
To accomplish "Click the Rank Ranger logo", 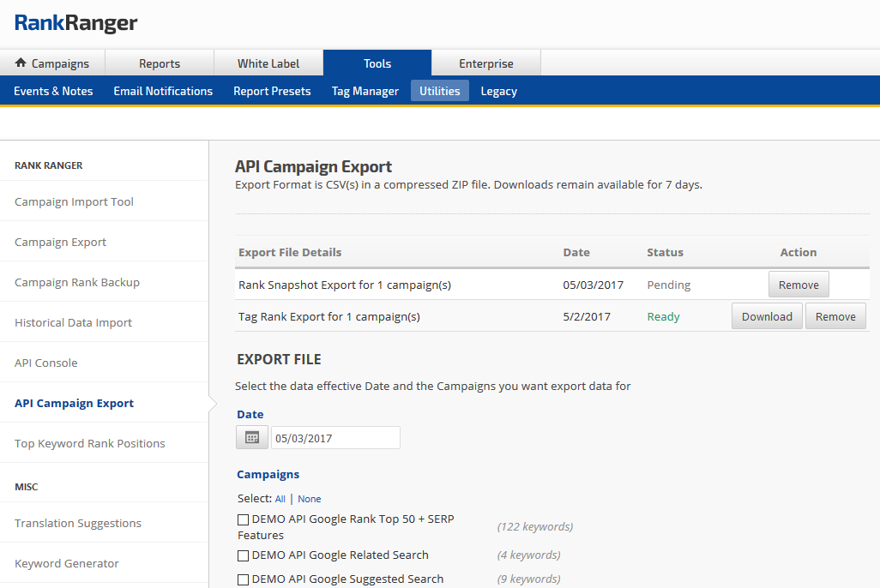I will point(75,23).
